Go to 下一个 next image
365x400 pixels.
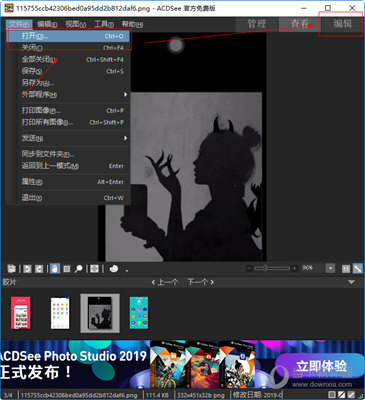(200, 282)
